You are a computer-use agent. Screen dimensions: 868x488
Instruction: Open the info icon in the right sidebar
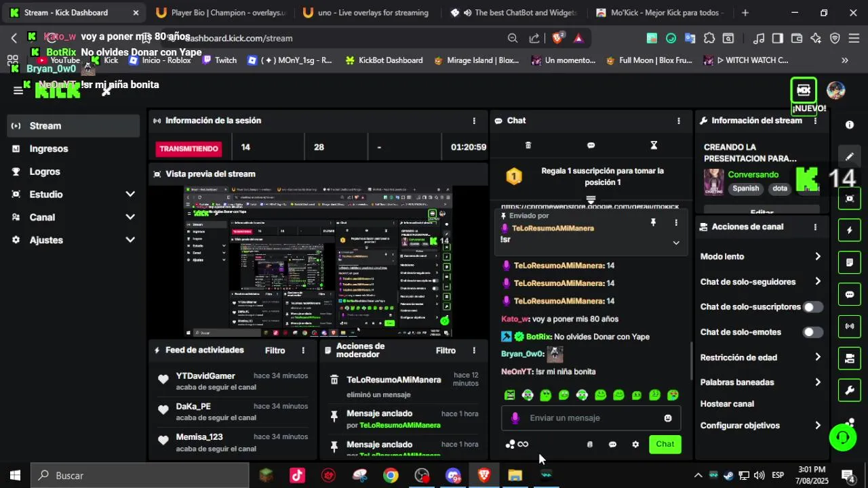pyautogui.click(x=850, y=125)
